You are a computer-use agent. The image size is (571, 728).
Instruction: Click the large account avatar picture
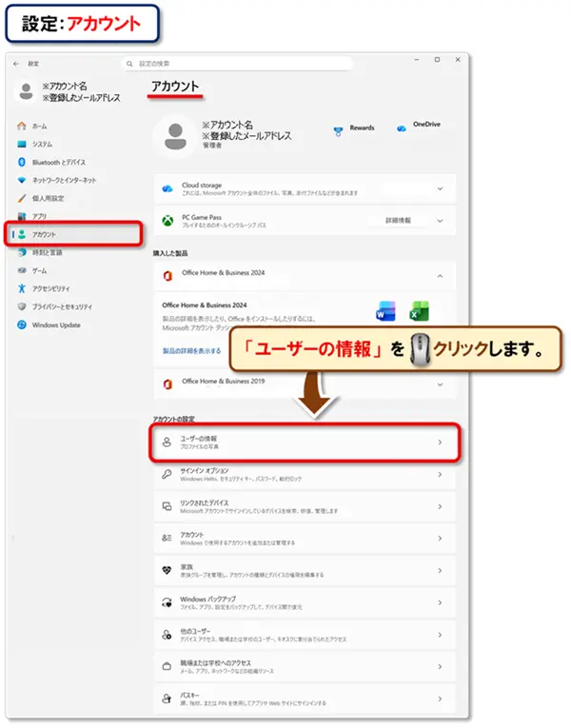(175, 136)
